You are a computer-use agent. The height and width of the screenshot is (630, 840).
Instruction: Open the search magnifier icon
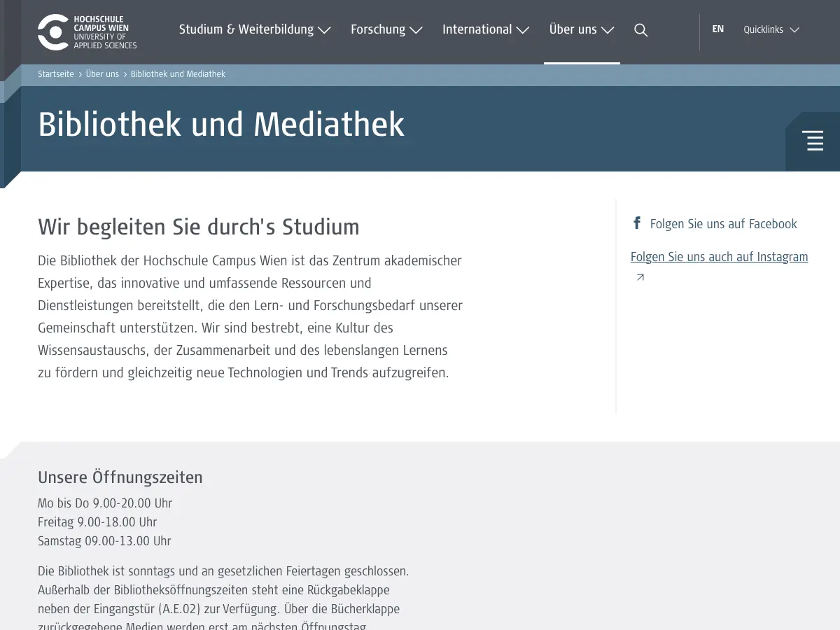[640, 30]
